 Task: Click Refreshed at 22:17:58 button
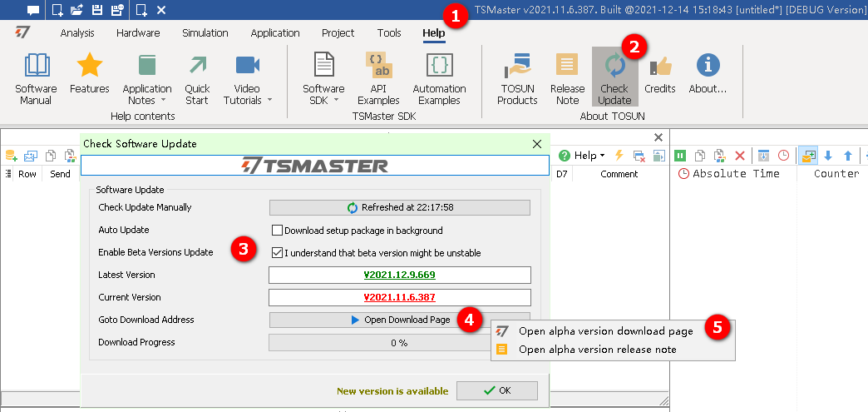(x=400, y=207)
